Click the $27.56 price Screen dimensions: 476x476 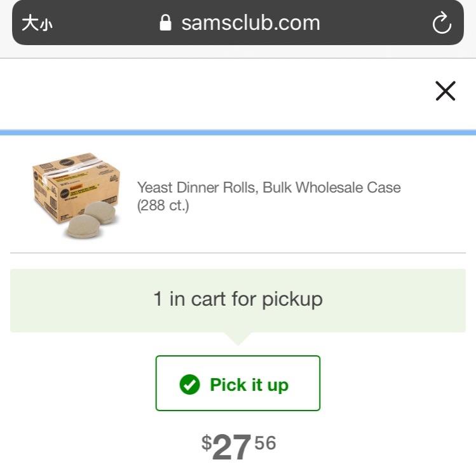point(239,446)
